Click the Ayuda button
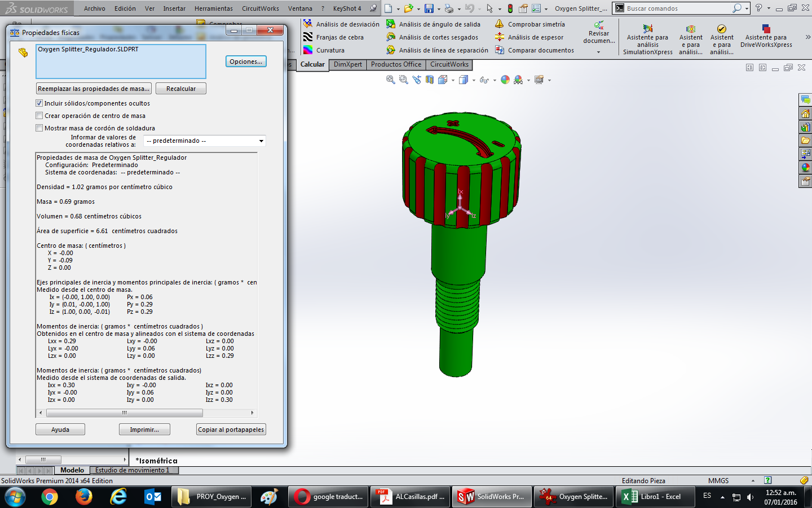The image size is (812, 508). 60,430
